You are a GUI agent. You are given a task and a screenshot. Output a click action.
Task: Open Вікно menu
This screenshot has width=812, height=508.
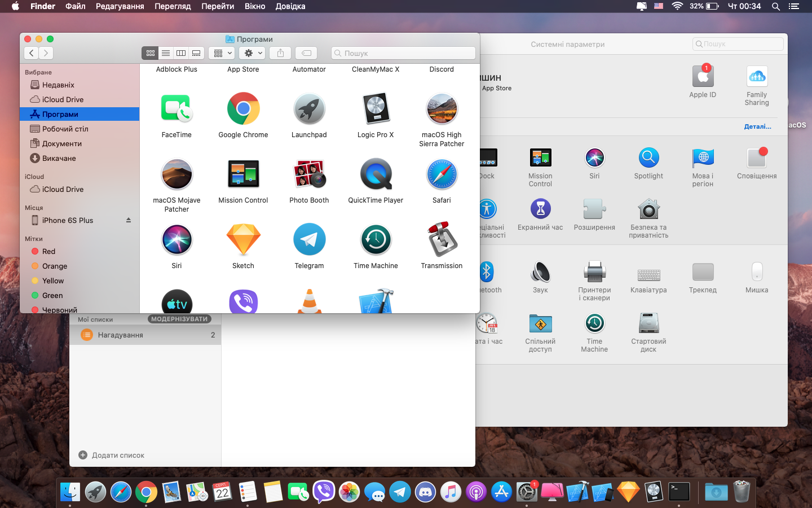(x=255, y=6)
